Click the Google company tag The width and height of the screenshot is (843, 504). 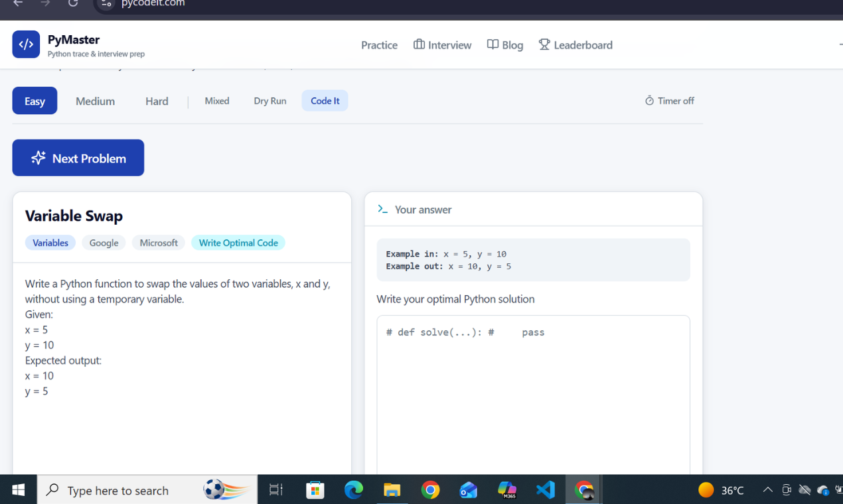pos(104,243)
